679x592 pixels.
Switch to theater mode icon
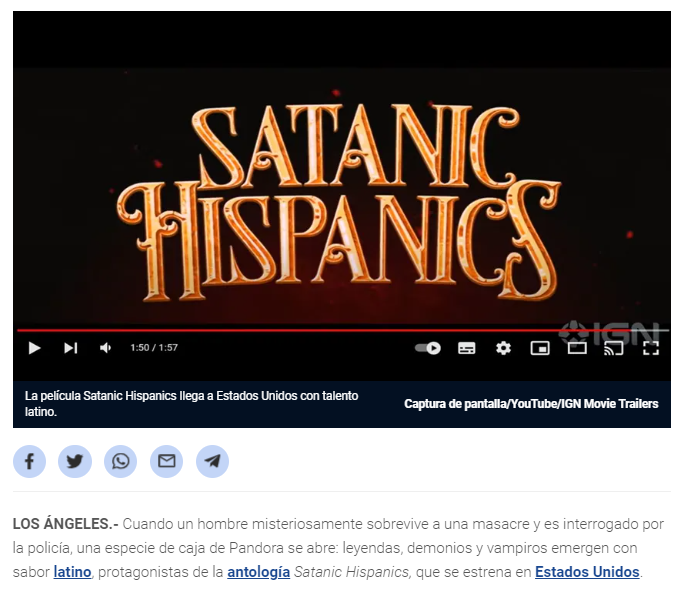point(577,348)
